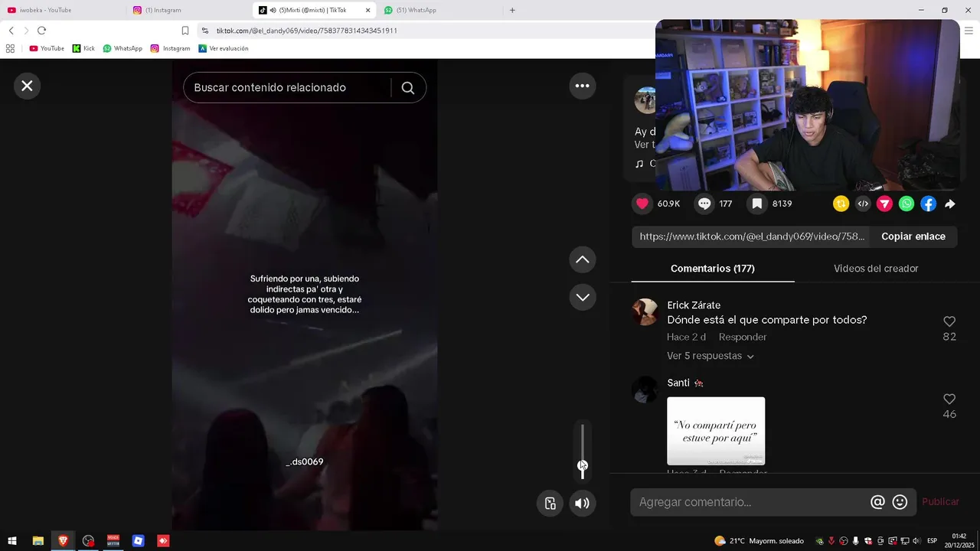Go back in browser history

click(x=11, y=31)
